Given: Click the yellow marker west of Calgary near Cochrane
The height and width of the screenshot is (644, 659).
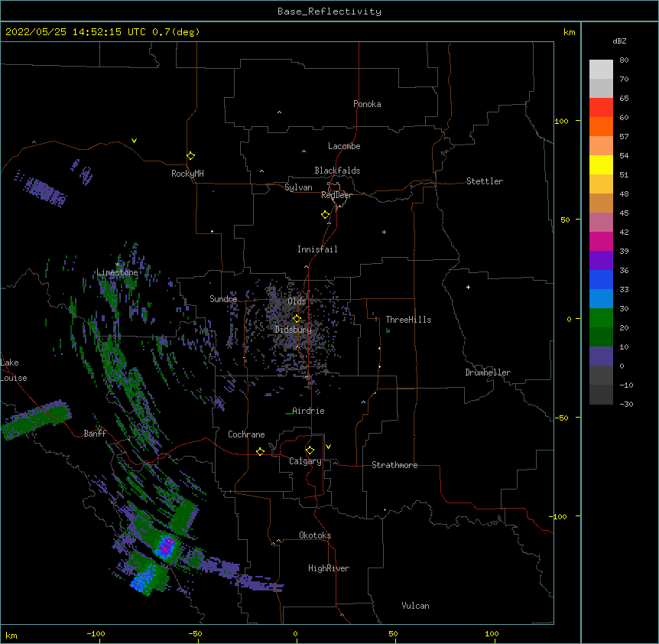Looking at the screenshot, I should tap(260, 451).
